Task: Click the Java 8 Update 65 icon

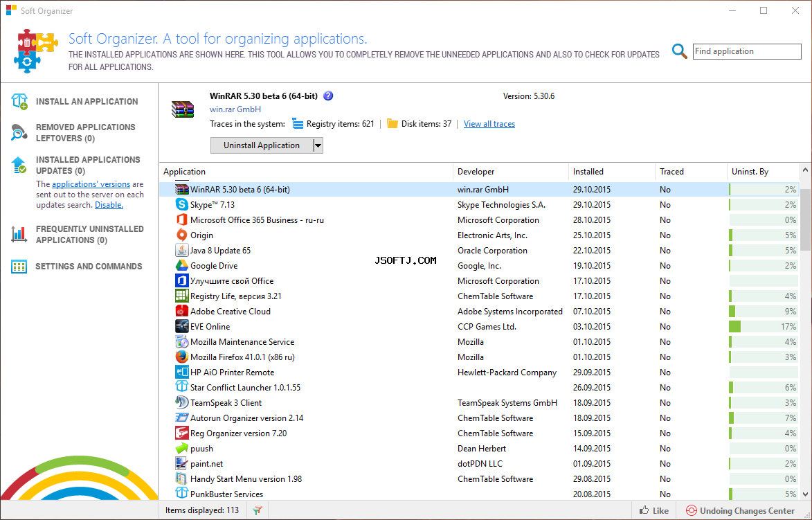Action: (182, 250)
